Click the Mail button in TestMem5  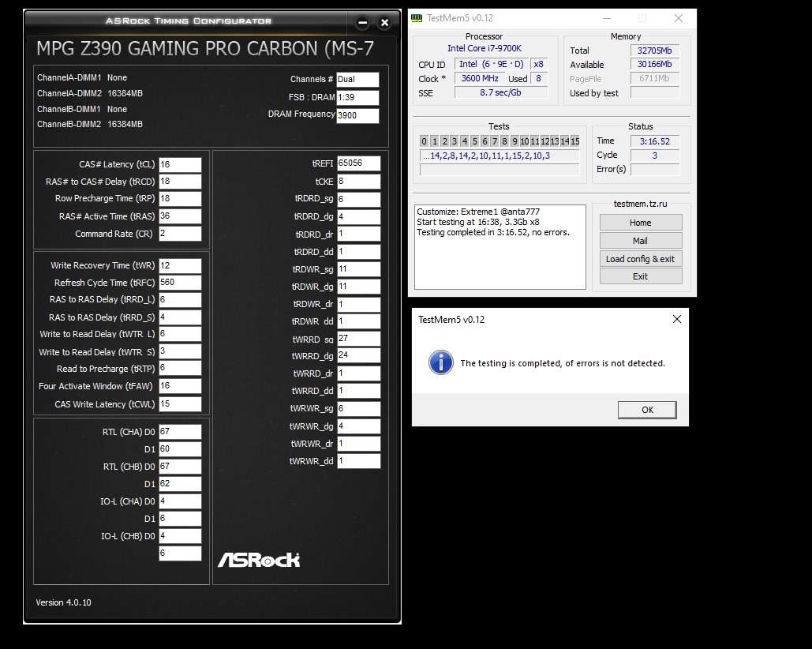click(x=641, y=241)
